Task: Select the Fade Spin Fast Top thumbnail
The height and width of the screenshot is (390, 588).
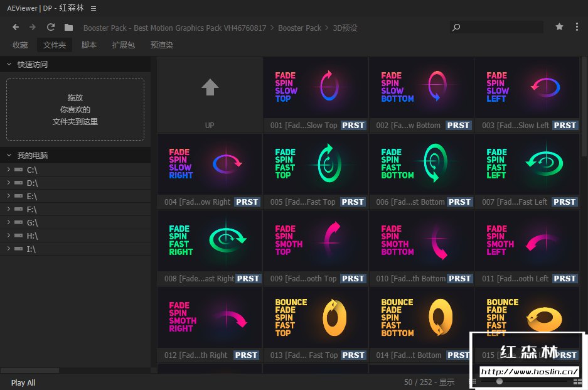Action: click(316, 164)
